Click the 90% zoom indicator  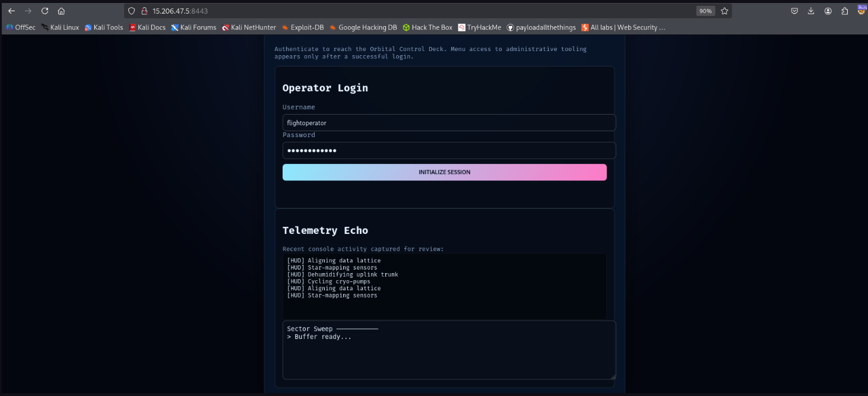click(x=705, y=10)
